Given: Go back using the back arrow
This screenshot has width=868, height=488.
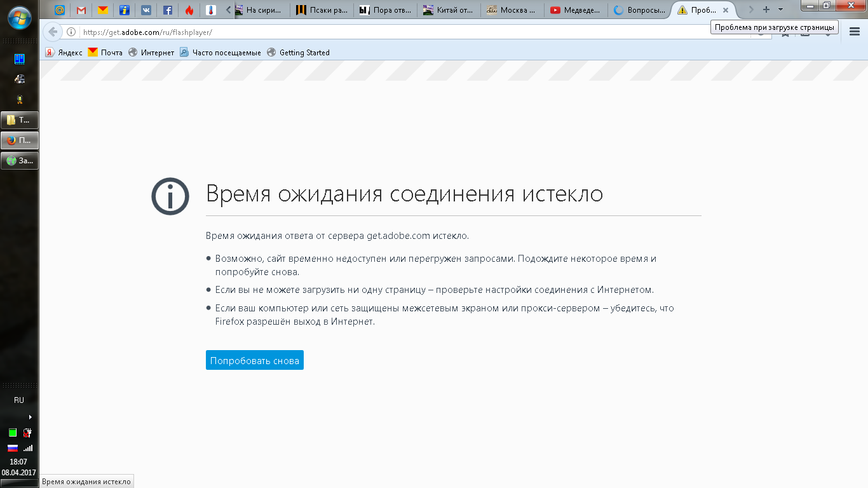Looking at the screenshot, I should pyautogui.click(x=53, y=32).
